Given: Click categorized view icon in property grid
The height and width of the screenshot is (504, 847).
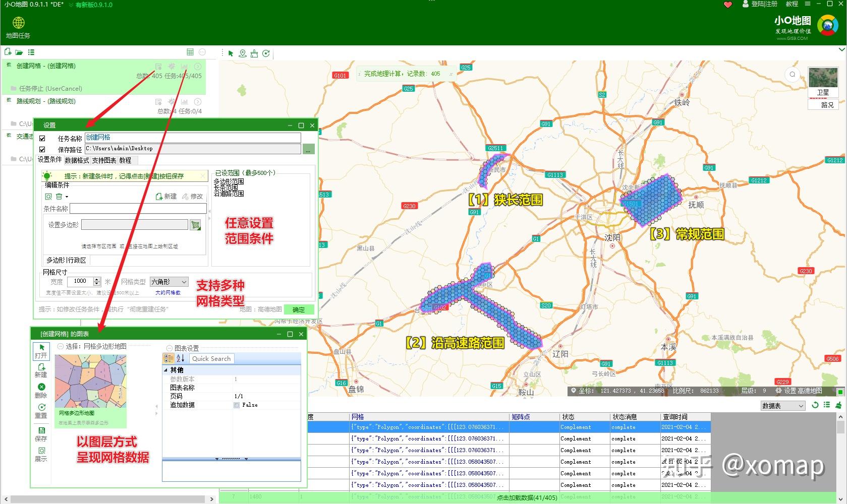Looking at the screenshot, I should pyautogui.click(x=168, y=358).
